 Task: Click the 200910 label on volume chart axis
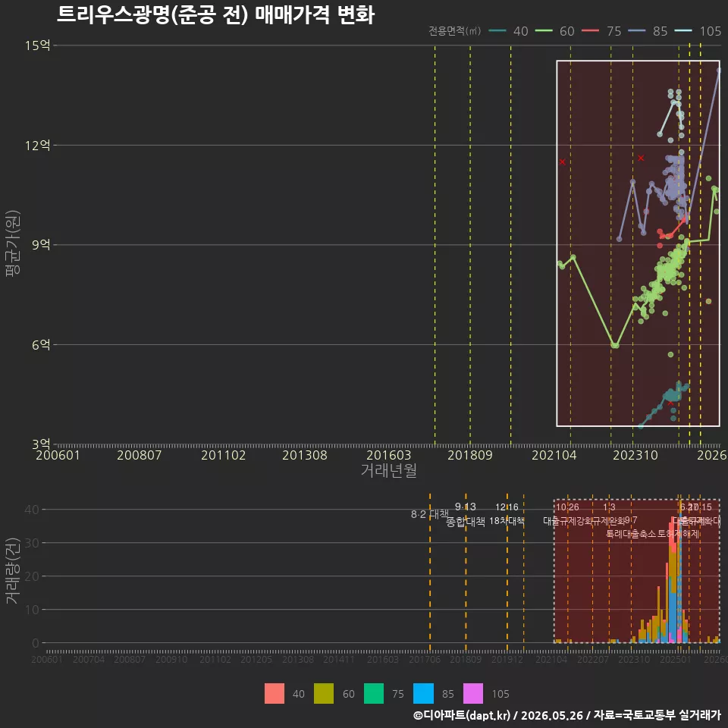coord(171,659)
